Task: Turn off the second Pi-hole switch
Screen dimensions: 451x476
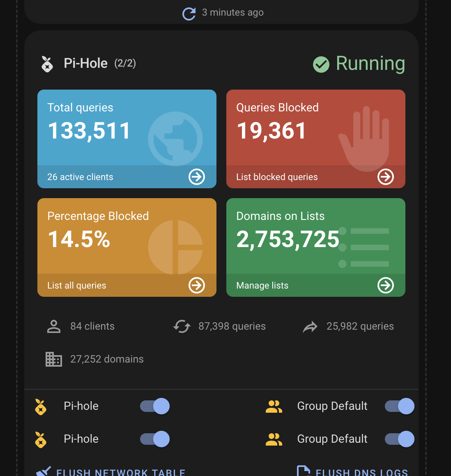Action: (x=155, y=439)
